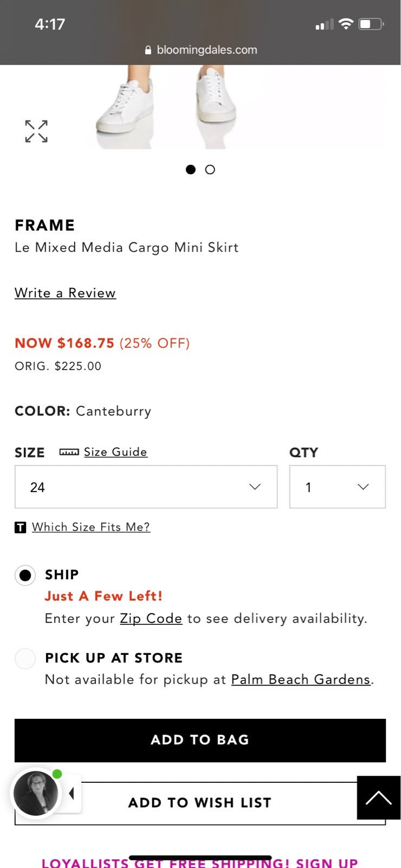Screen dimensions: 401x868
Task: Click chevron arrow in size selector
Action: click(255, 487)
